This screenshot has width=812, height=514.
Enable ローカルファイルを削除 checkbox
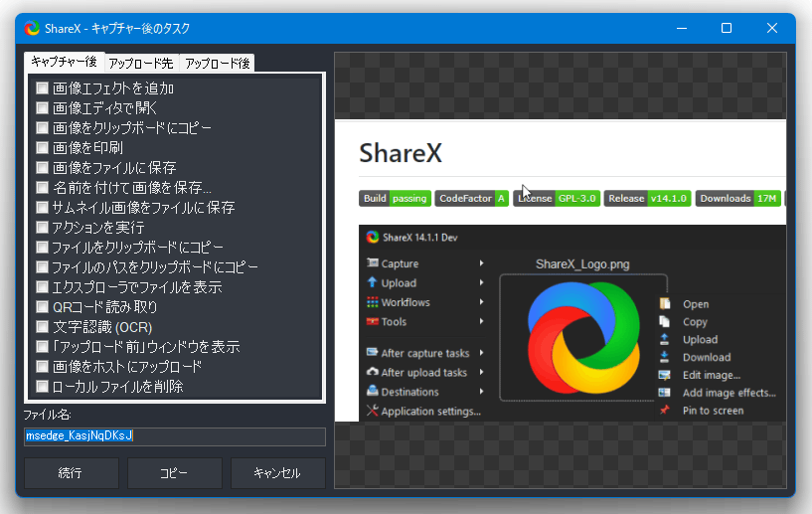(x=42, y=386)
